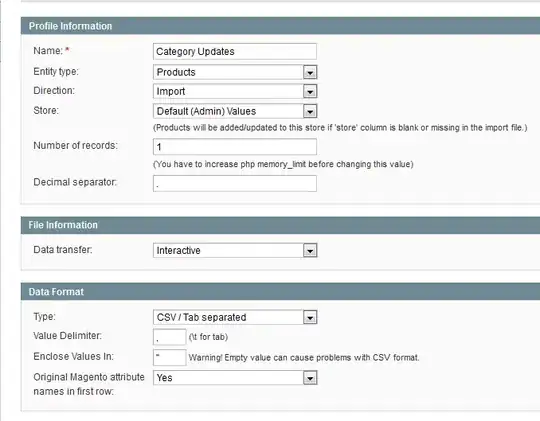
Task: Focus the Number of records input
Action: [235, 147]
